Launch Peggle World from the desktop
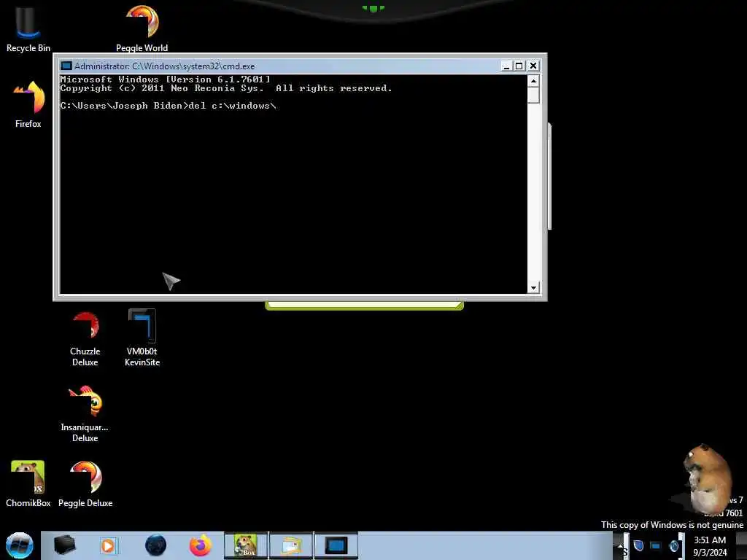The width and height of the screenshot is (747, 560). coord(142,28)
